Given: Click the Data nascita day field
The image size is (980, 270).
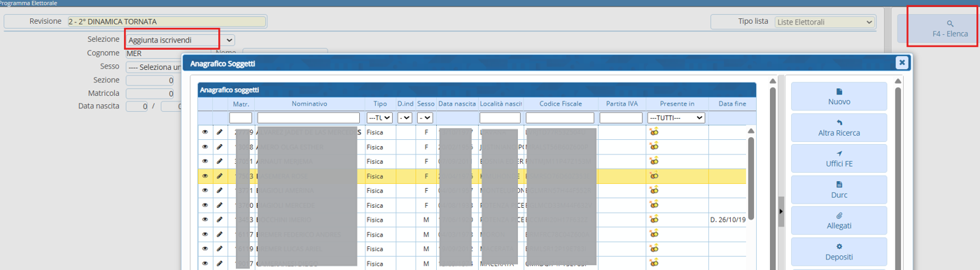Looking at the screenshot, I should pos(137,106).
